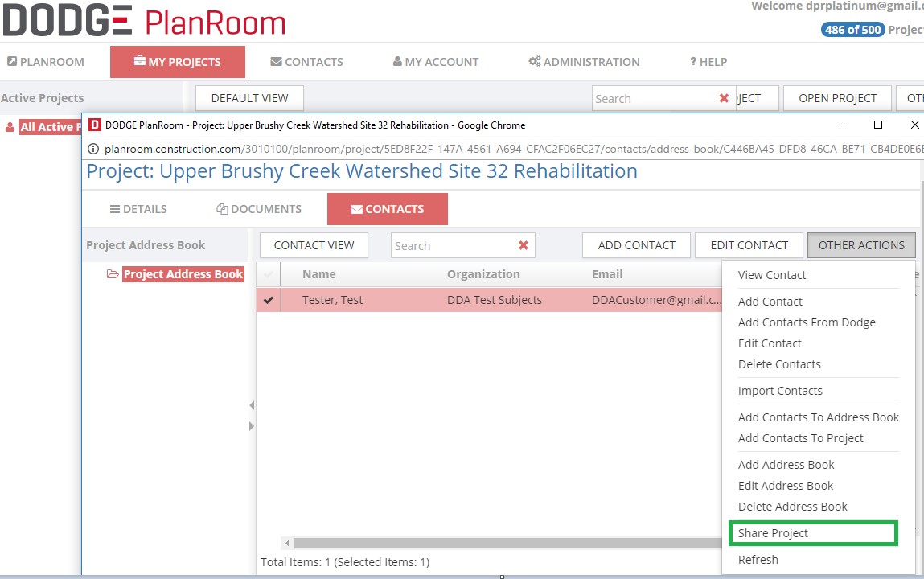924x579 pixels.
Task: Open the OTHER ACTIONS dropdown
Action: tap(861, 244)
